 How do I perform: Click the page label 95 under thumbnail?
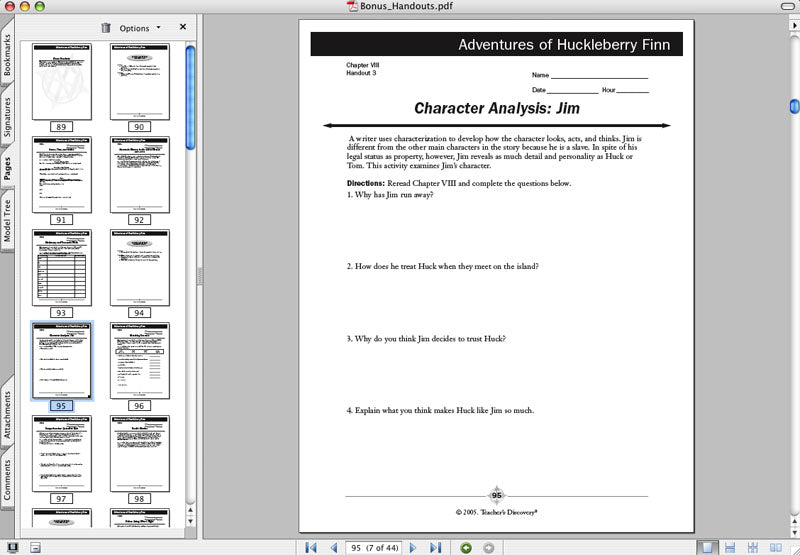pos(61,406)
